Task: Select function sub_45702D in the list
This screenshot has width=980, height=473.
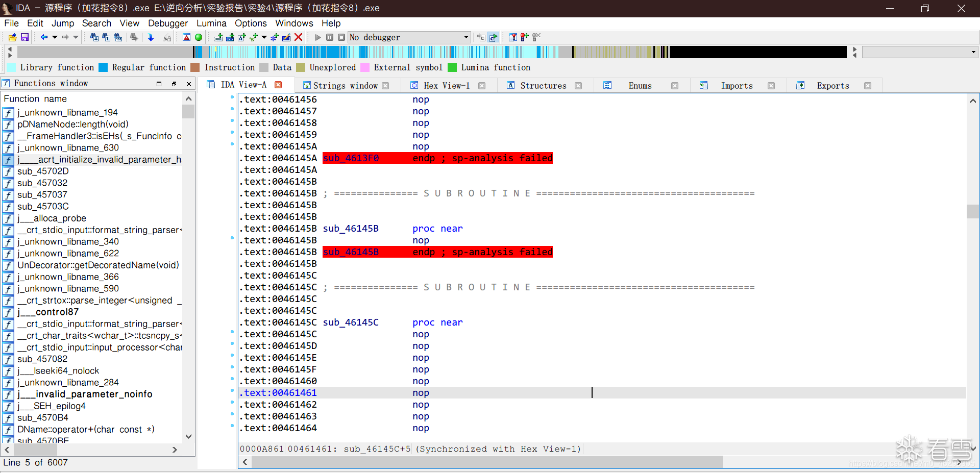Action: click(x=43, y=171)
